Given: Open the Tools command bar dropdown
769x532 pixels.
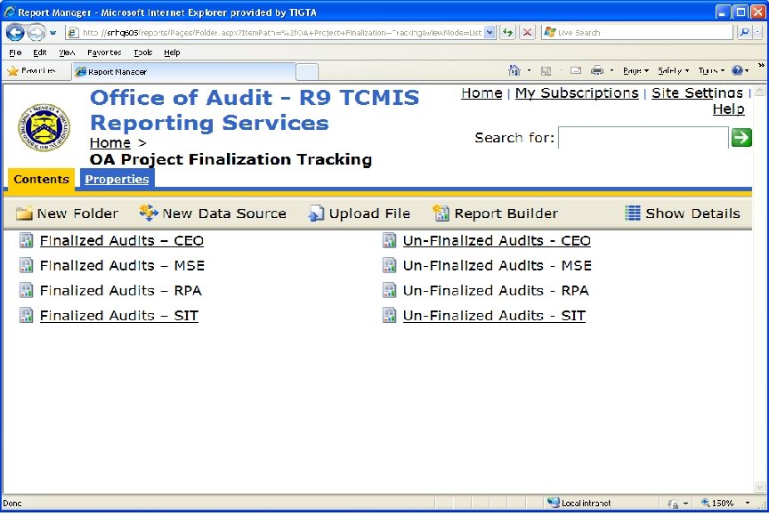Looking at the screenshot, I should tap(711, 70).
